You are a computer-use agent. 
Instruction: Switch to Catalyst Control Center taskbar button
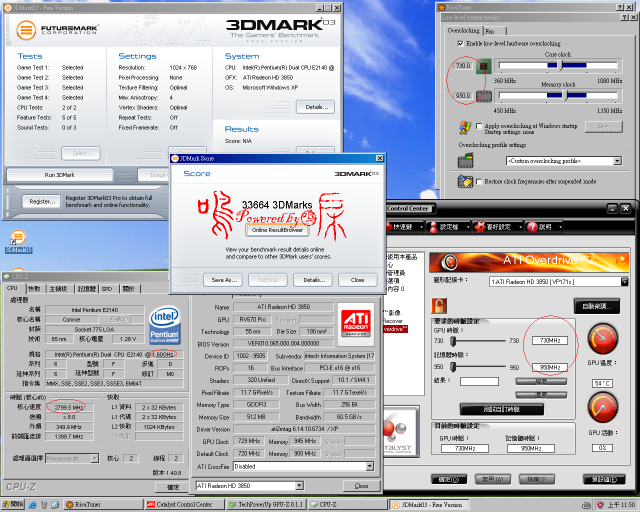(184, 505)
